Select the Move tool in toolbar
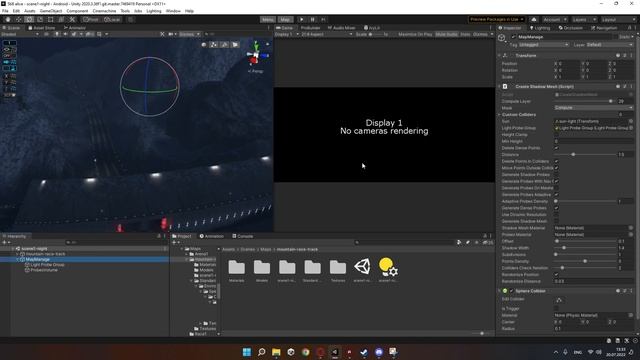The width and height of the screenshot is (640, 360). [x=18, y=20]
